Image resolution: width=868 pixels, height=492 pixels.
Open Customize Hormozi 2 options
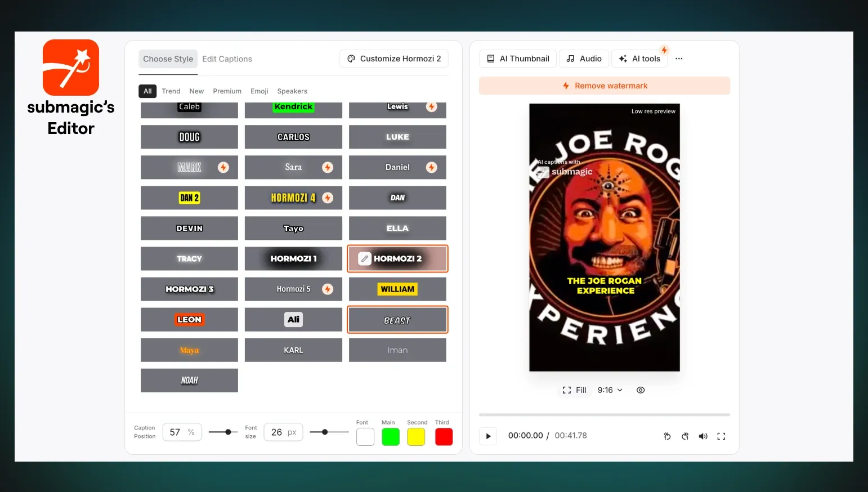[x=394, y=59]
